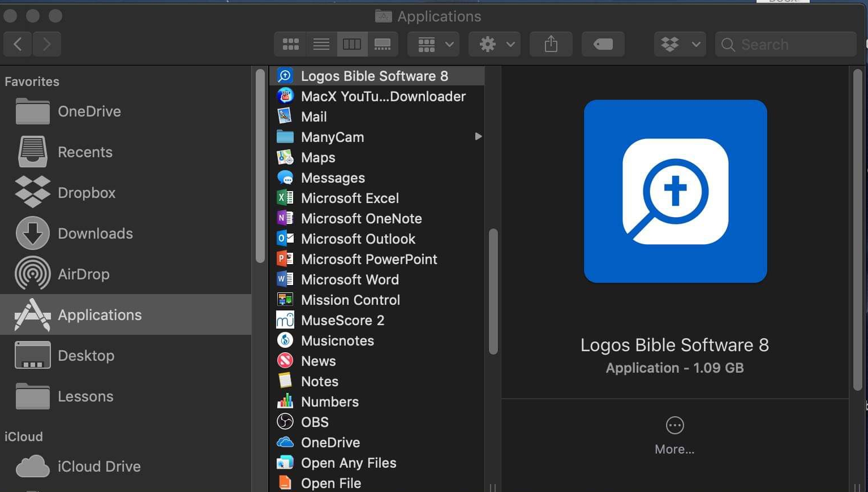This screenshot has width=868, height=492.
Task: Select AirDrop in the sidebar
Action: coord(126,274)
